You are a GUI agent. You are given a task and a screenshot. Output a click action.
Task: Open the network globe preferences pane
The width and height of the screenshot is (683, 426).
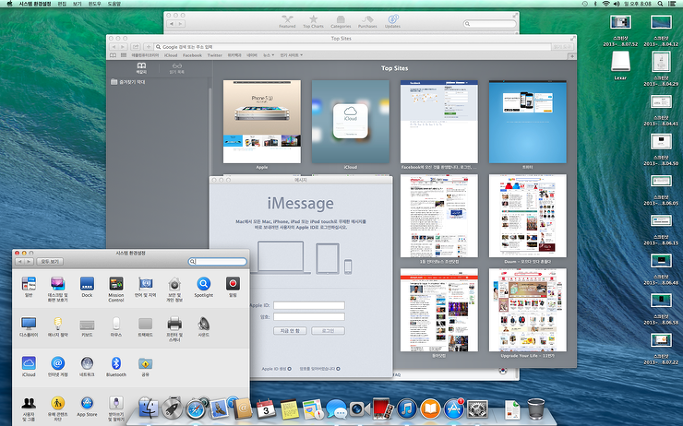pyautogui.click(x=87, y=366)
